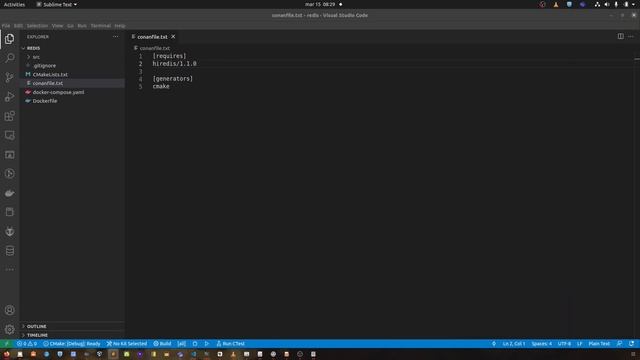The image size is (640, 360).
Task: Change encoding via UTF-8
Action: 564,344
